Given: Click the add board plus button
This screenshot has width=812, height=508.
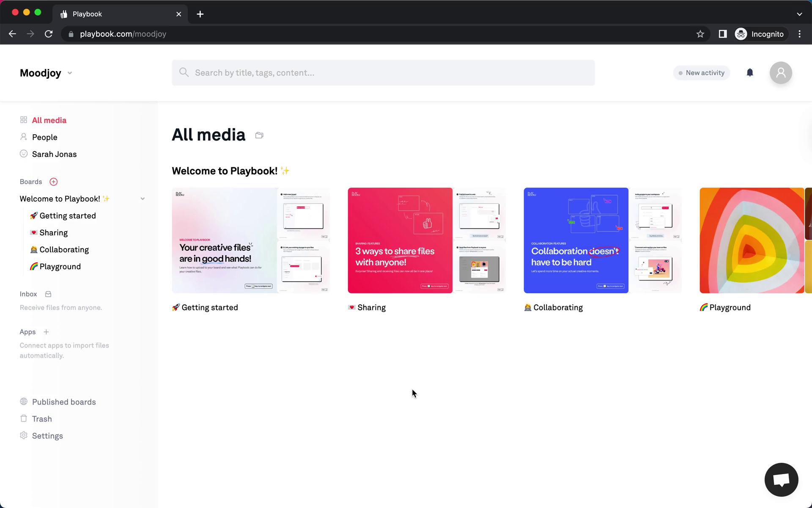Looking at the screenshot, I should pyautogui.click(x=52, y=182).
